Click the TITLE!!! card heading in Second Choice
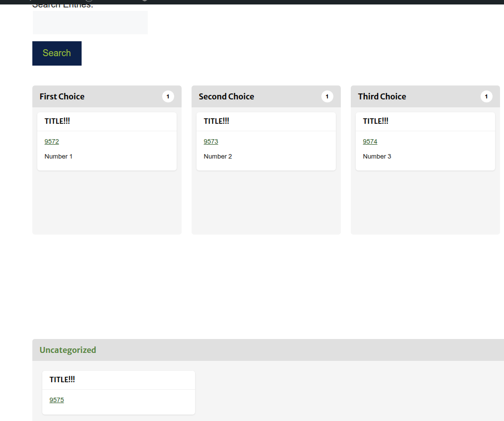The image size is (504, 421). [x=216, y=121]
